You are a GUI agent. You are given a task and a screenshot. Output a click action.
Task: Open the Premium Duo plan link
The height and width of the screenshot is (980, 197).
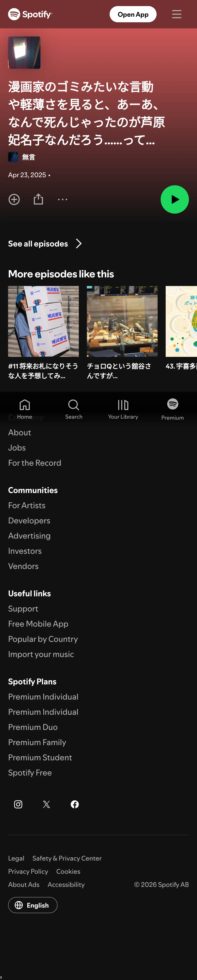click(33, 727)
